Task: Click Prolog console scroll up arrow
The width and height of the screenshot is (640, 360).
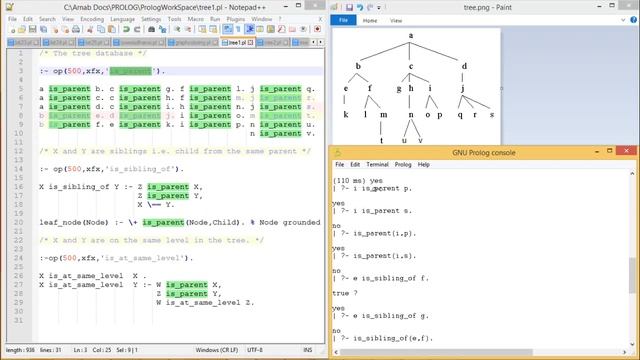Action: pos(632,174)
